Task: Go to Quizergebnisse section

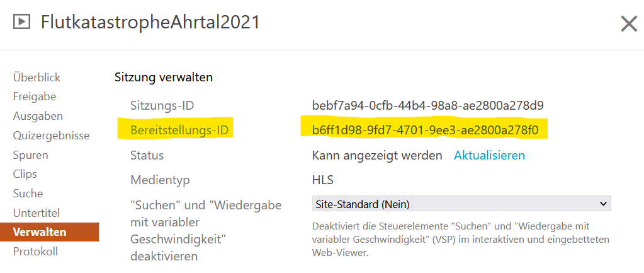Action: pos(52,136)
